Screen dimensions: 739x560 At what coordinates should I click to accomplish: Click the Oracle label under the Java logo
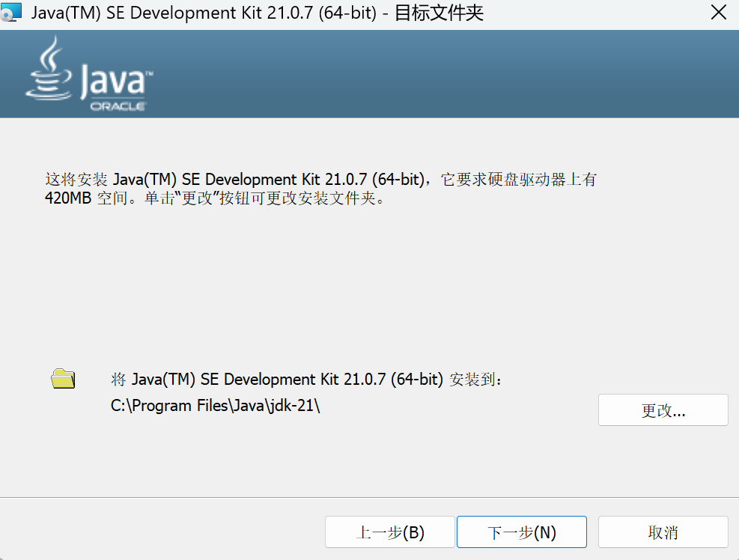coord(120,106)
